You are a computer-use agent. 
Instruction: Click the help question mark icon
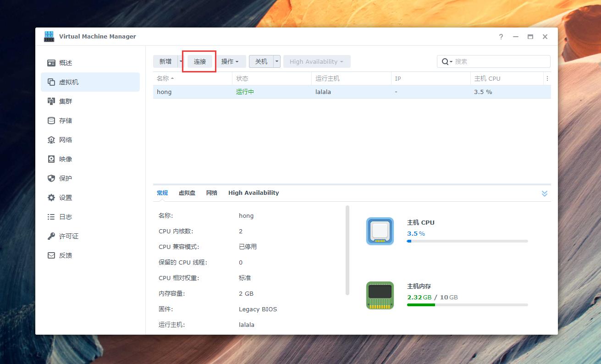(501, 37)
